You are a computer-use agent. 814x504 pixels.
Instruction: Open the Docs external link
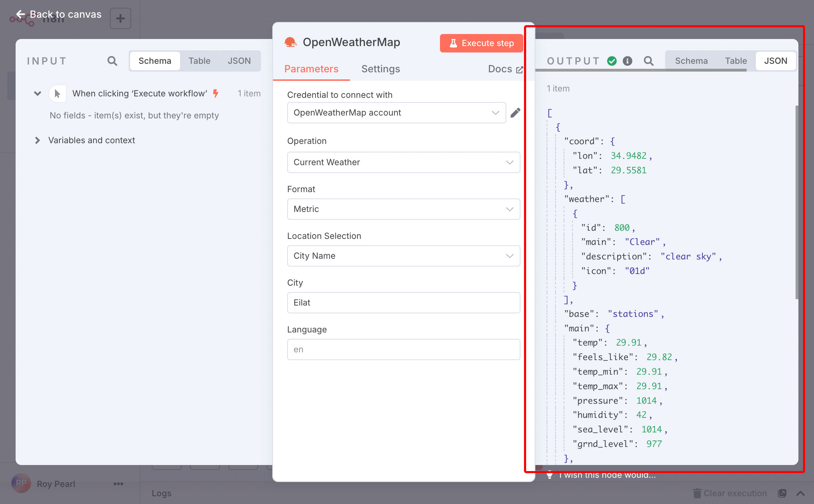tap(505, 69)
